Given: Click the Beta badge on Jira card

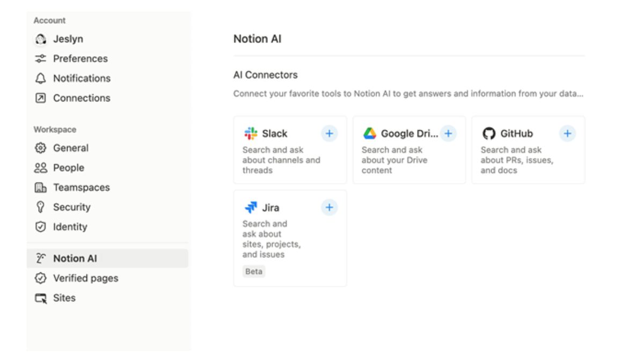Looking at the screenshot, I should click(254, 271).
